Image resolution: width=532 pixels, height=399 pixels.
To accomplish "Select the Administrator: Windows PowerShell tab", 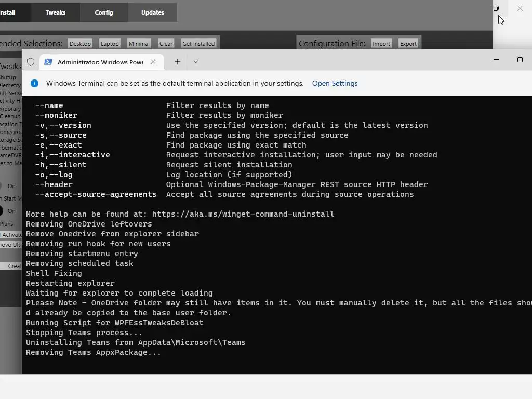I will 102,62.
